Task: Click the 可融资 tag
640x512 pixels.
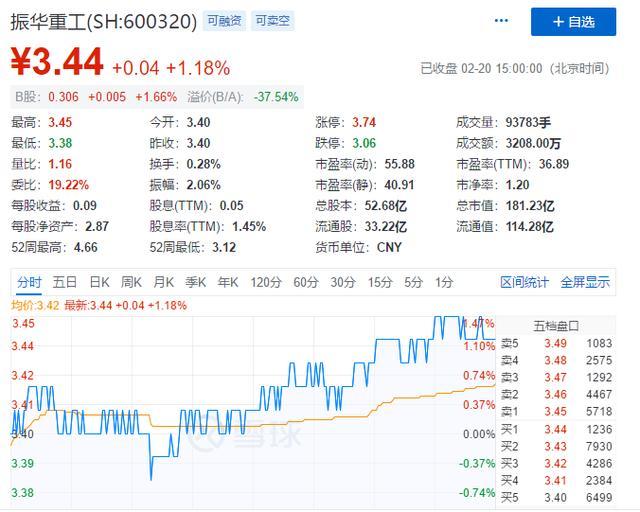Action: [224, 21]
